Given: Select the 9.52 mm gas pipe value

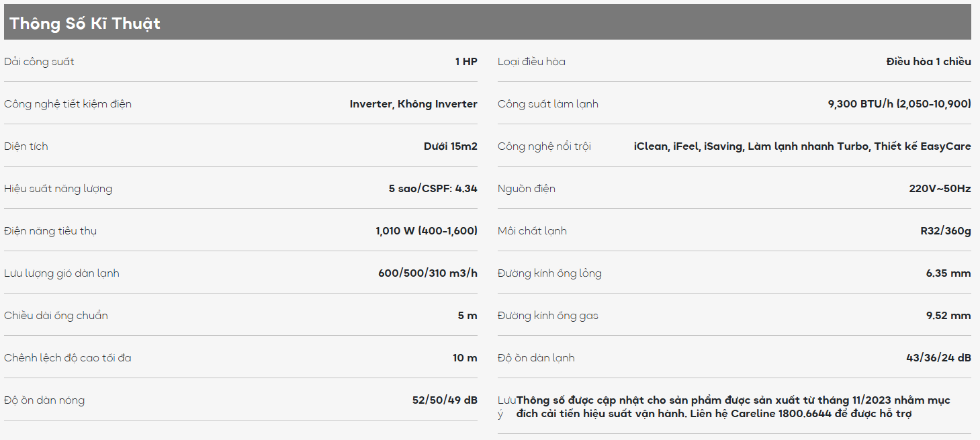Looking at the screenshot, I should point(948,316).
